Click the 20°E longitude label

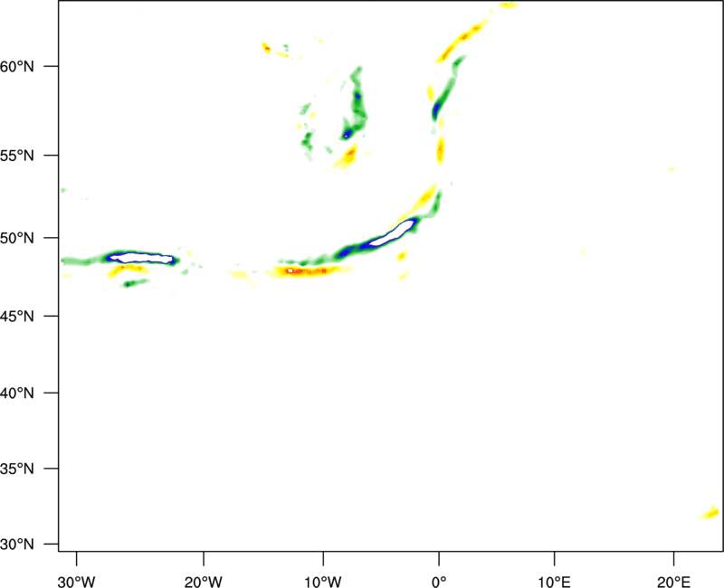point(673,583)
